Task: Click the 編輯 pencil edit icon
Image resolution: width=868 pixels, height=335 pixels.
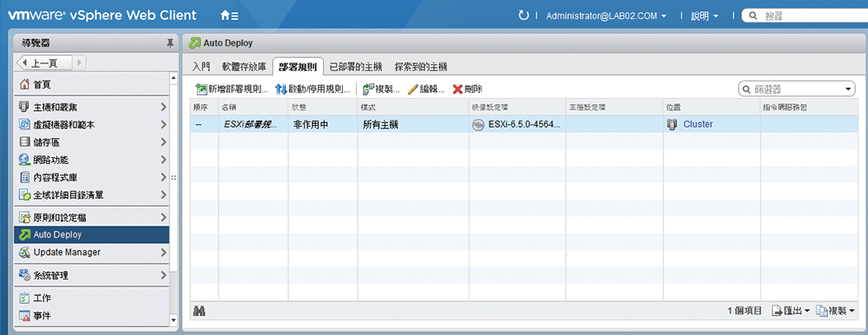Action: click(412, 89)
